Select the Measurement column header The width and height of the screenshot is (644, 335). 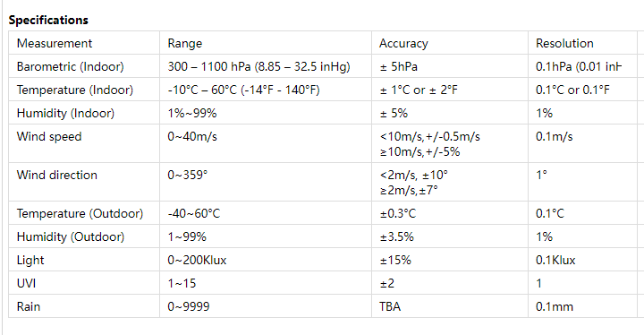[55, 43]
